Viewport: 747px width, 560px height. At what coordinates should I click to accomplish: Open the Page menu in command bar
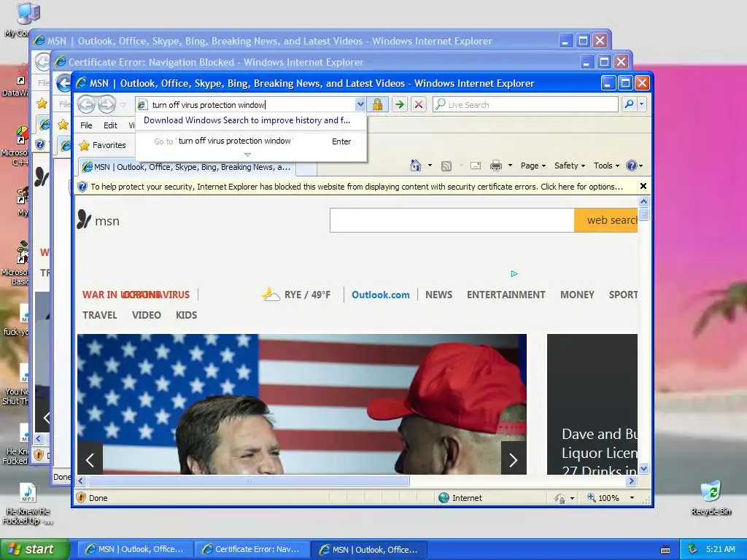point(533,166)
